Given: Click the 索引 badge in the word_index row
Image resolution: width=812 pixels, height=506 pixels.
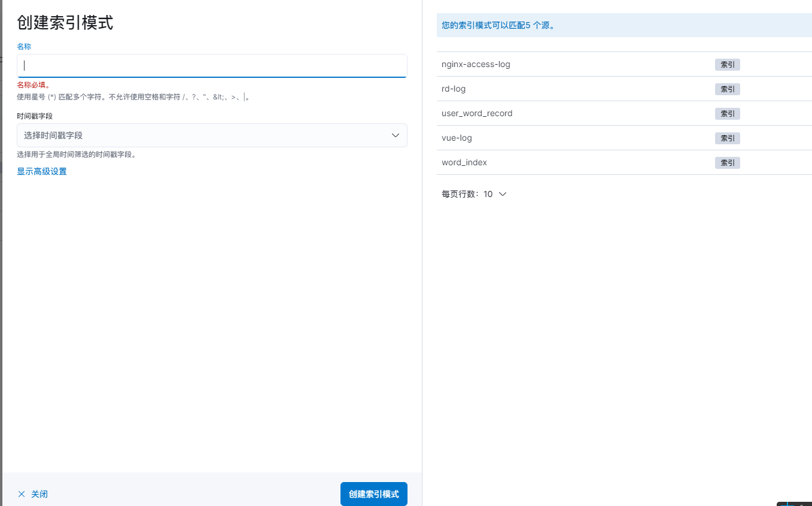Looking at the screenshot, I should pyautogui.click(x=728, y=163).
